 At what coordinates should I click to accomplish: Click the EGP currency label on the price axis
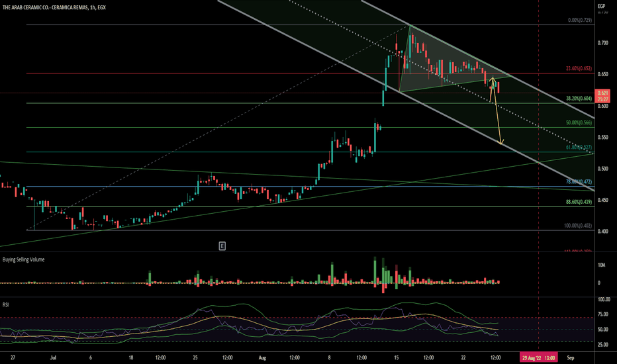point(601,7)
